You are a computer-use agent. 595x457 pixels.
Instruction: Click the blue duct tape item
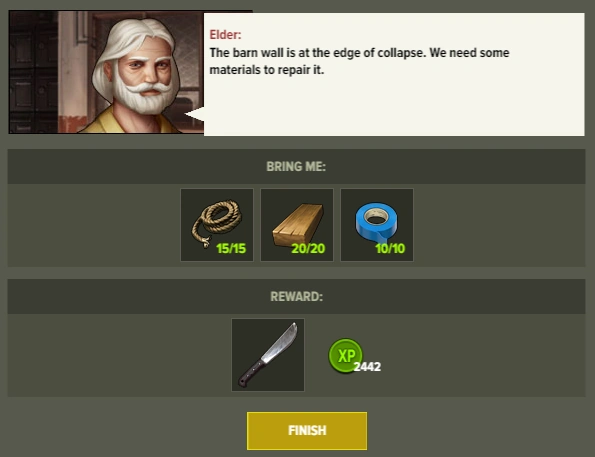(x=377, y=225)
